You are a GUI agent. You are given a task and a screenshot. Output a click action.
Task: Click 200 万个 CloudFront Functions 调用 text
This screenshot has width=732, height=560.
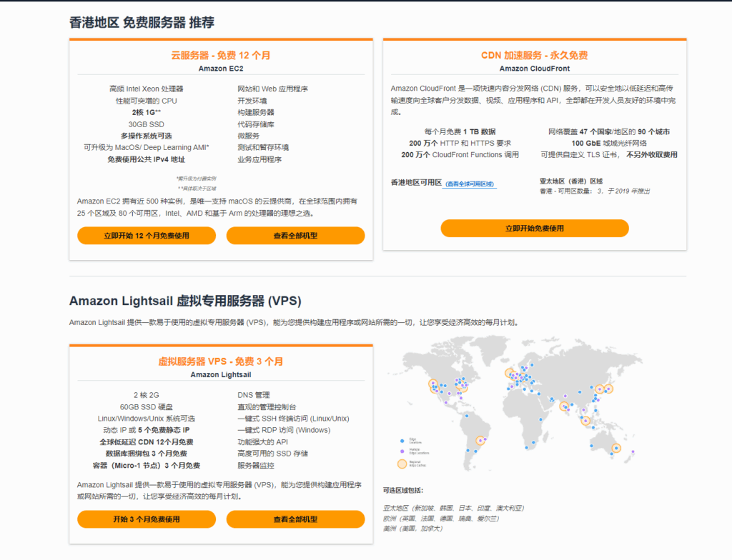coord(460,155)
